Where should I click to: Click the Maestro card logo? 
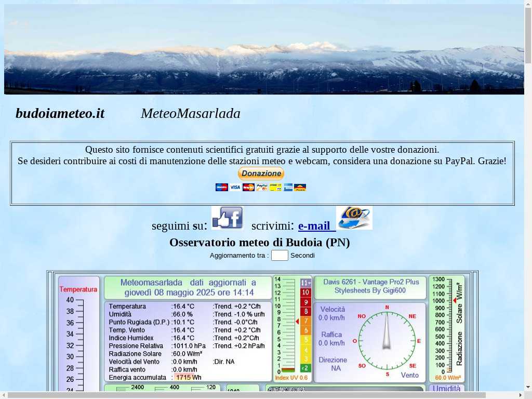point(221,187)
